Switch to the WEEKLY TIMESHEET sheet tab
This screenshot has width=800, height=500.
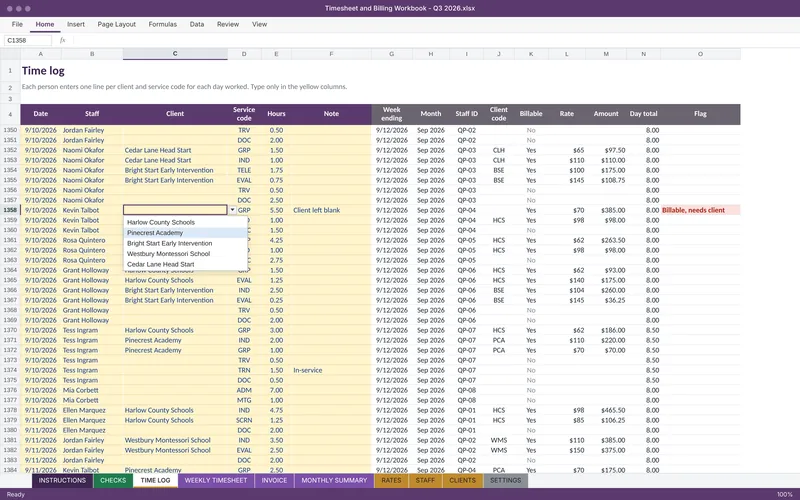coord(216,481)
